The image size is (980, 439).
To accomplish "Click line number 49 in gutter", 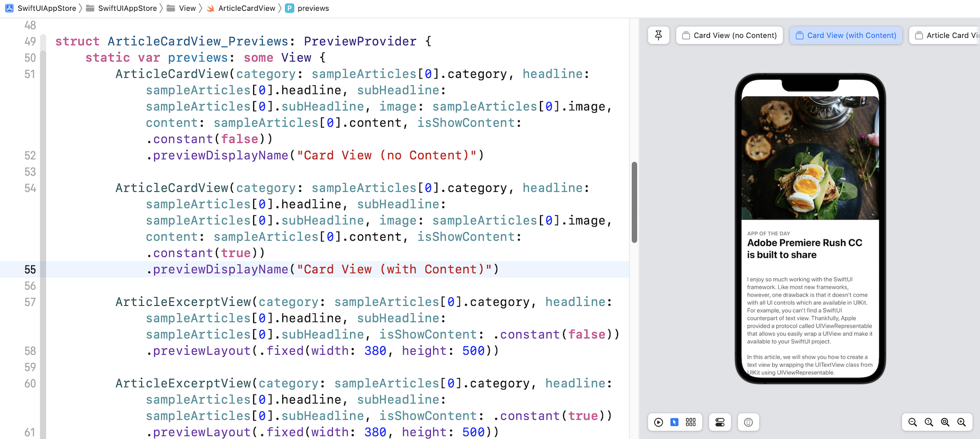I will pos(30,41).
